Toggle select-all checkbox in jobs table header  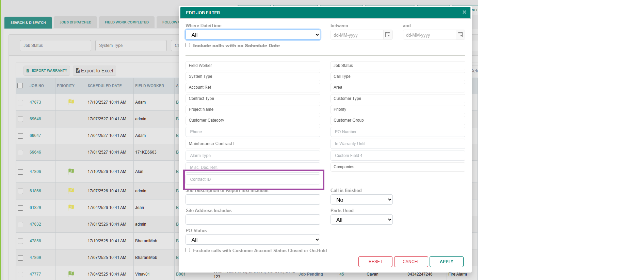(20, 86)
